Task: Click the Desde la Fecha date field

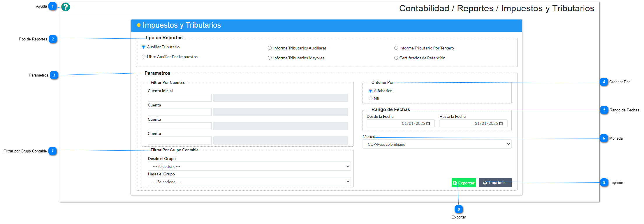Action: pos(400,123)
